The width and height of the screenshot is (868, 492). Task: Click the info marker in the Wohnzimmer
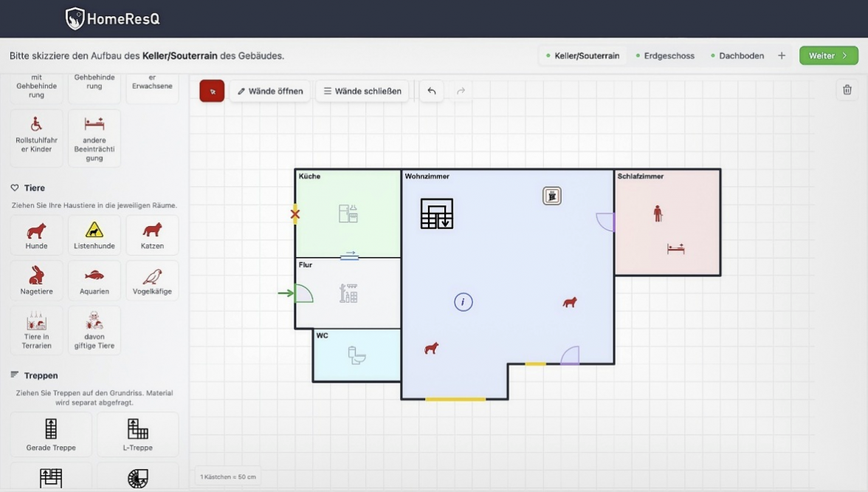pos(464,302)
